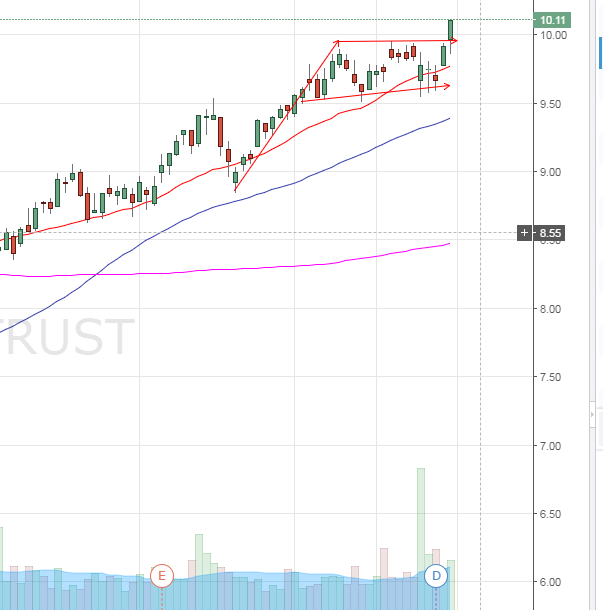
Task: Click the 7.50 price scale label
Action: point(553,377)
